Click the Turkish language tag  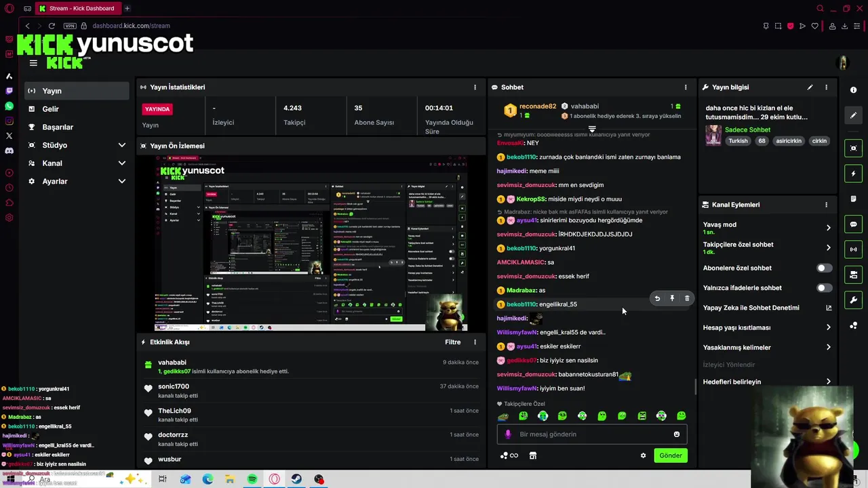click(x=738, y=141)
